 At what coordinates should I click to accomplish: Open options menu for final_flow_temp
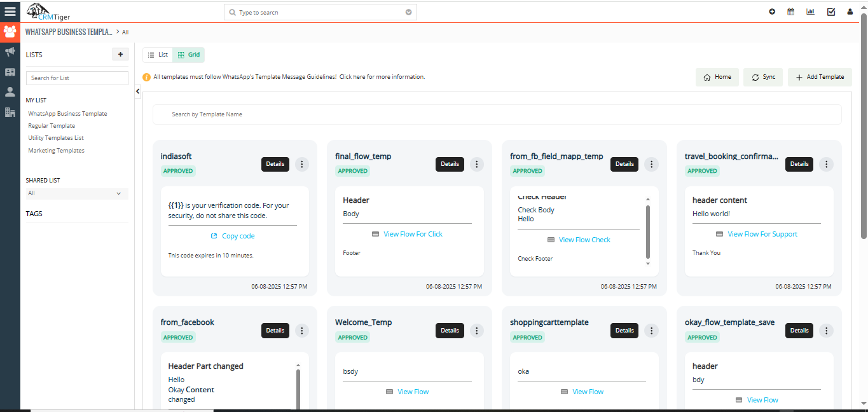pyautogui.click(x=477, y=164)
